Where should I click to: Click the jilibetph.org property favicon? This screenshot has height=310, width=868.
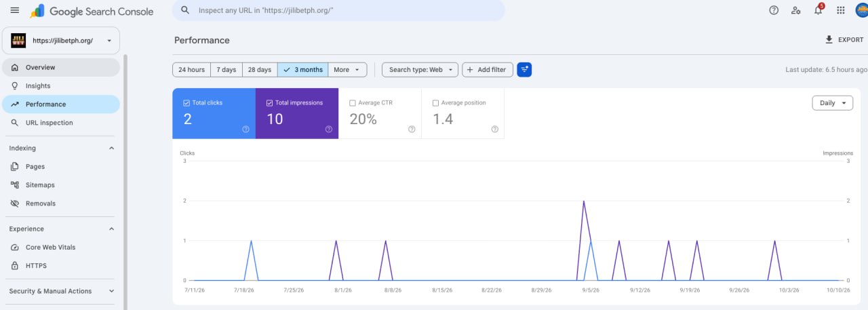click(18, 41)
